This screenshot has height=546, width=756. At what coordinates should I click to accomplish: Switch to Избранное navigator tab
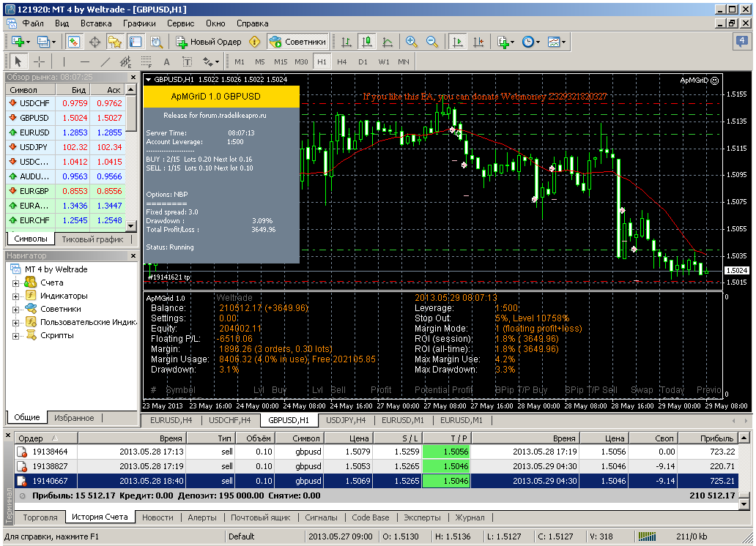coord(74,418)
